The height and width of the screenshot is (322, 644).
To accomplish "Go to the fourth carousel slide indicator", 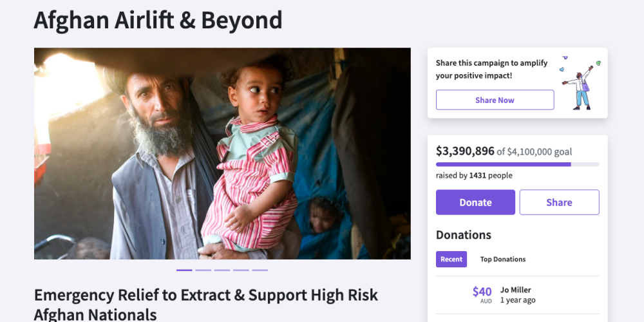I will 241,270.
